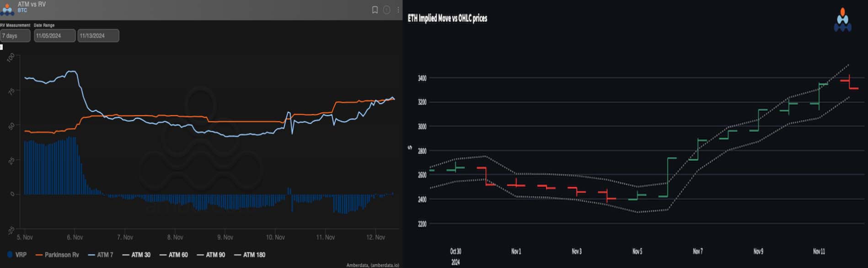Click the circular info icon beside bookmark
The image size is (868, 268).
pos(386,10)
